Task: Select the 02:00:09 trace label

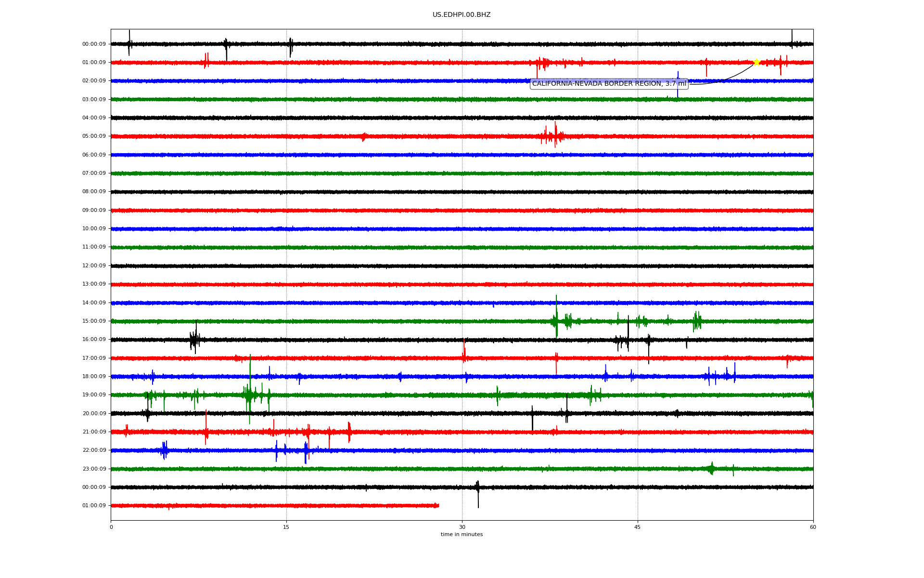Action: pos(94,81)
